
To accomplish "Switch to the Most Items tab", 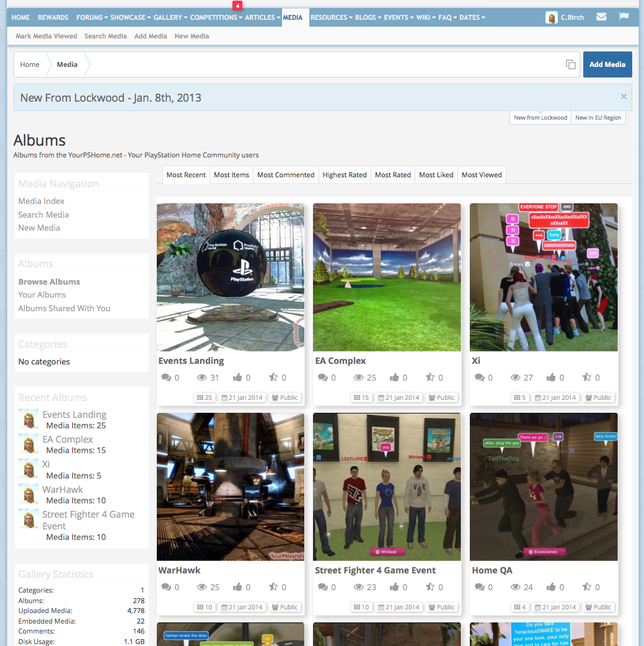I will click(232, 175).
